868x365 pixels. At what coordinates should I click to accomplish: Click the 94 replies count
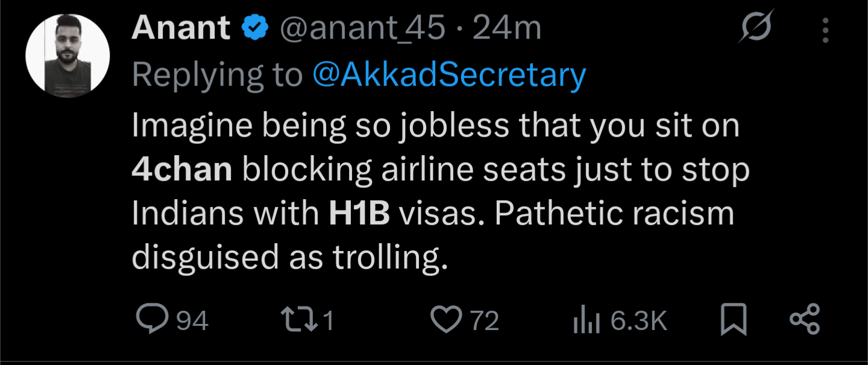(x=192, y=320)
